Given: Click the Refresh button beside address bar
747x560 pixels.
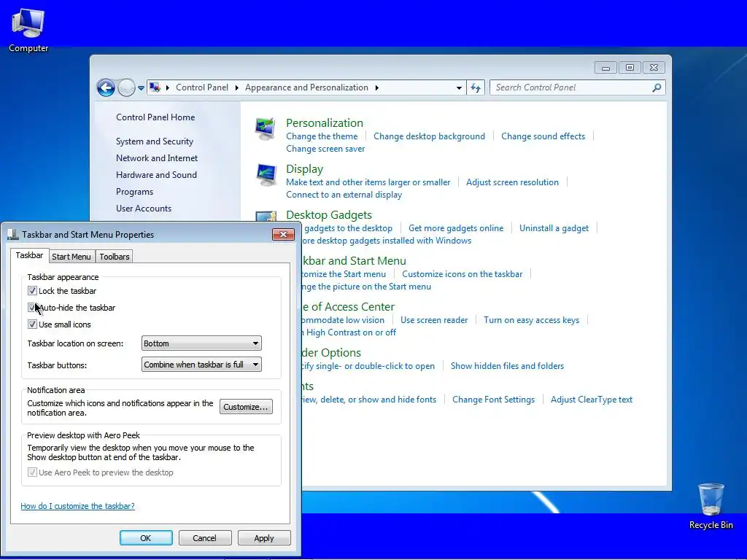Looking at the screenshot, I should [x=476, y=87].
